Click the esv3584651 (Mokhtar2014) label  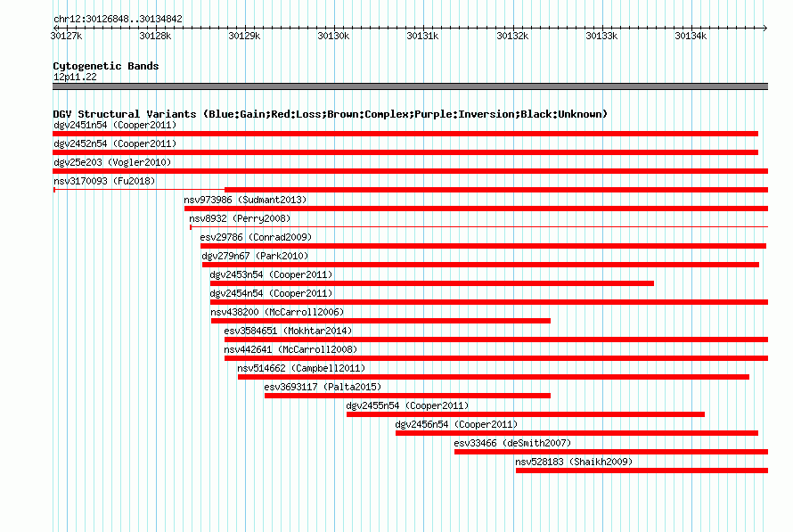[288, 331]
